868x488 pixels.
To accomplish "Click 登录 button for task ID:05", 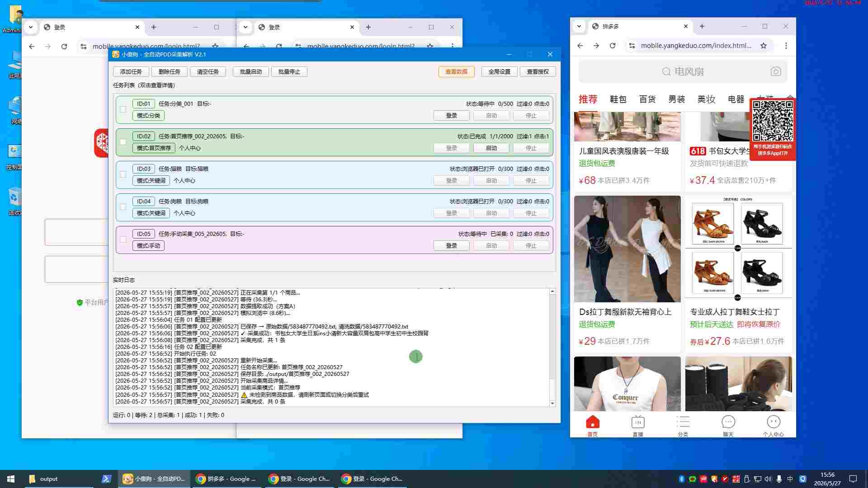I will pos(452,246).
